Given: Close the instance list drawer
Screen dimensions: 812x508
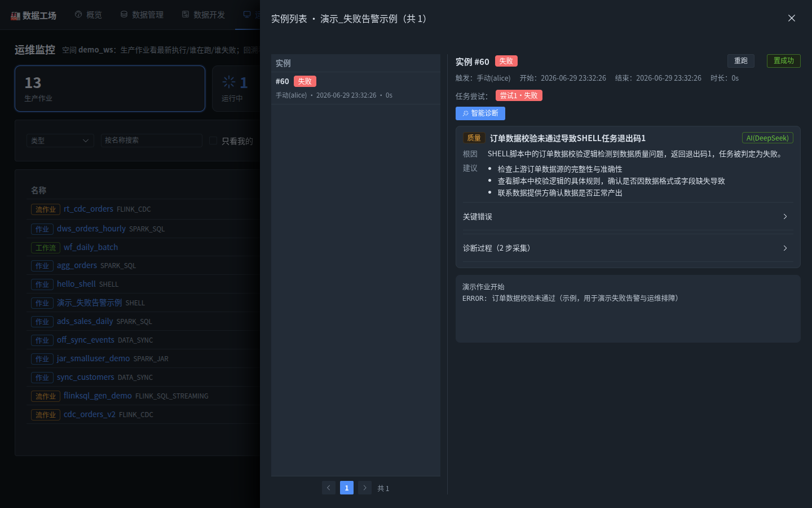Looking at the screenshot, I should click(x=792, y=18).
